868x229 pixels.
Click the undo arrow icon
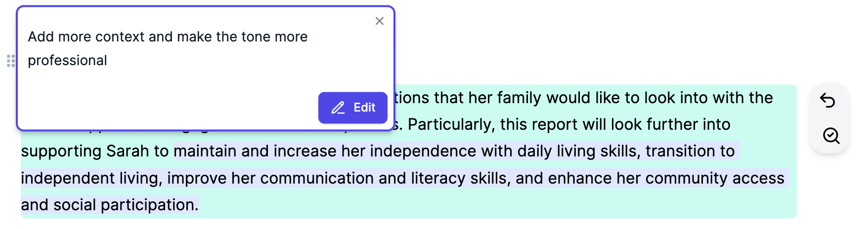[x=827, y=101]
